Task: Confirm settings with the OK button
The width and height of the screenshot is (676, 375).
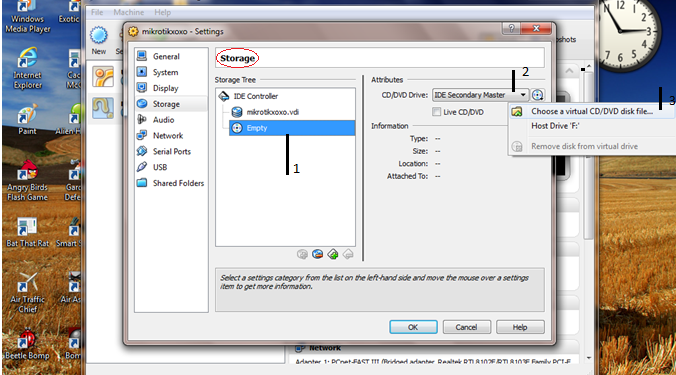Action: tap(413, 327)
